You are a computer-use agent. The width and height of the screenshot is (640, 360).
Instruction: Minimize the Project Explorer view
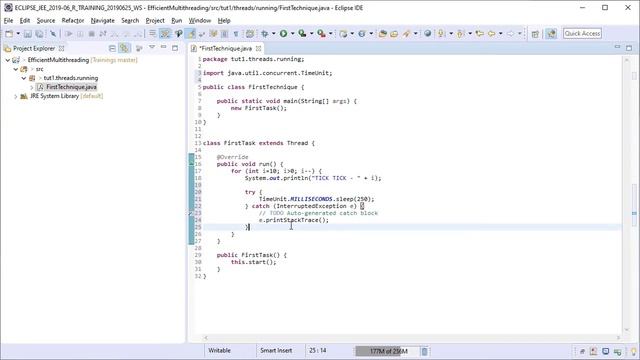click(164, 48)
